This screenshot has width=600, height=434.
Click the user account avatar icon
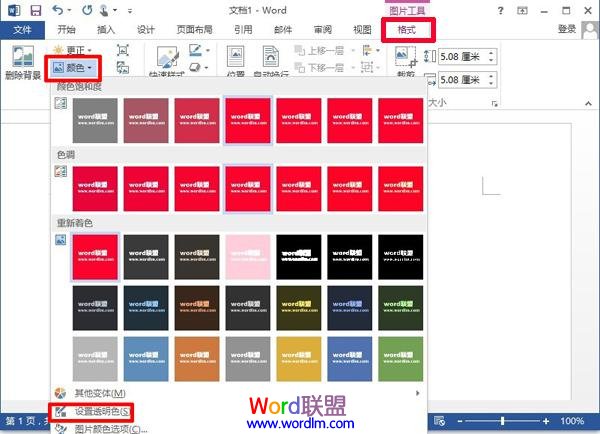(590, 30)
